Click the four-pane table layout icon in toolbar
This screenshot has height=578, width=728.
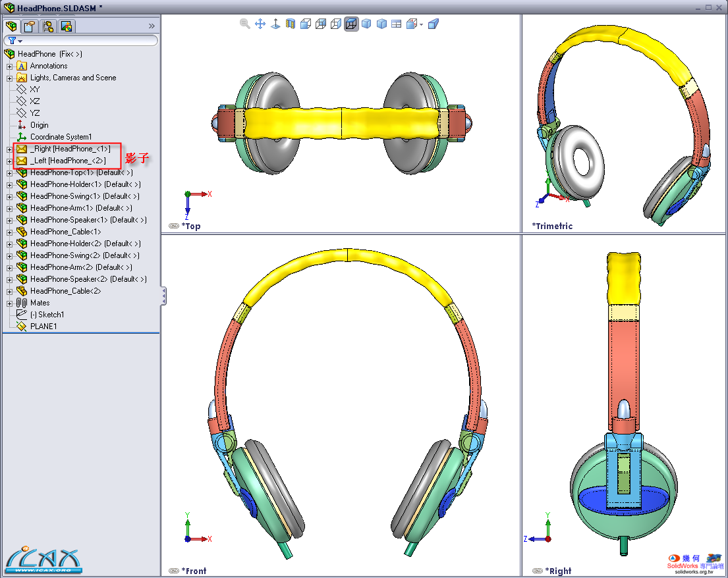click(x=396, y=24)
